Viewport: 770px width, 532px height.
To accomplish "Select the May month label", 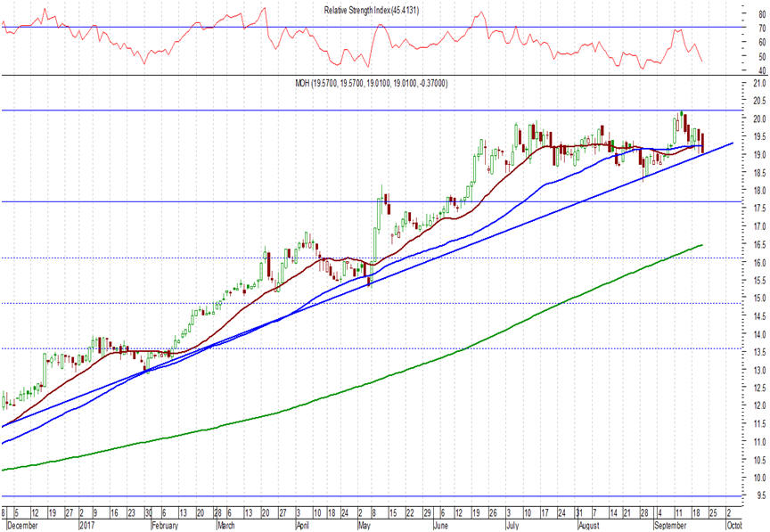I will (365, 526).
